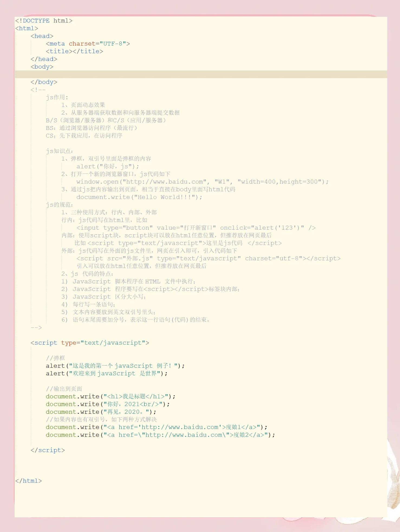Click the '//输出到页面' comment

(x=64, y=389)
